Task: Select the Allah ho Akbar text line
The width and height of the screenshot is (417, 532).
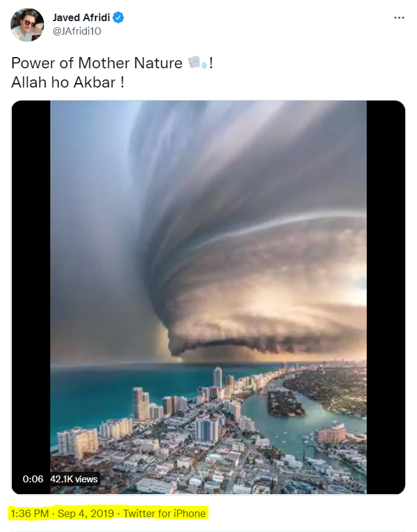Action: [x=68, y=83]
